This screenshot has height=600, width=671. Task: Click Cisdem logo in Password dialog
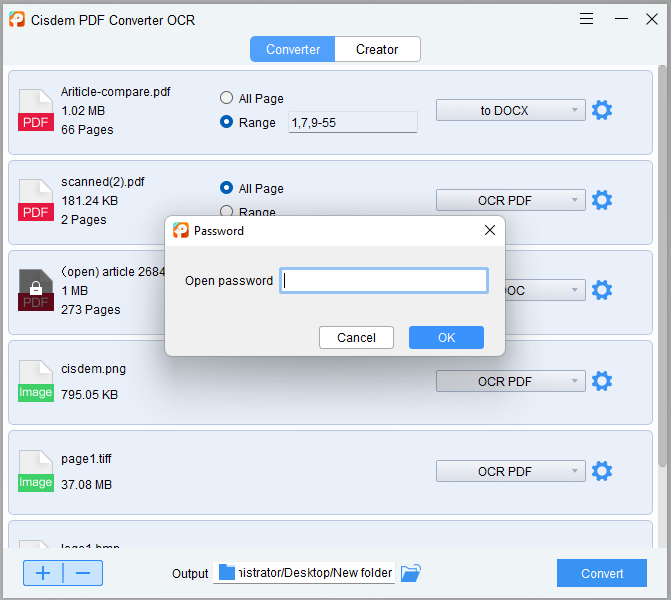pos(181,230)
